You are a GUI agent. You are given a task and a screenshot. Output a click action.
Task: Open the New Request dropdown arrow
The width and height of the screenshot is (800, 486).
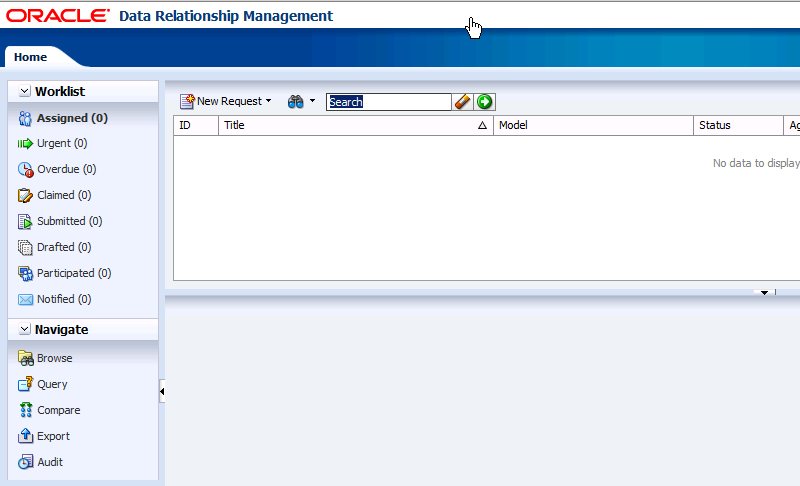pyautogui.click(x=268, y=101)
